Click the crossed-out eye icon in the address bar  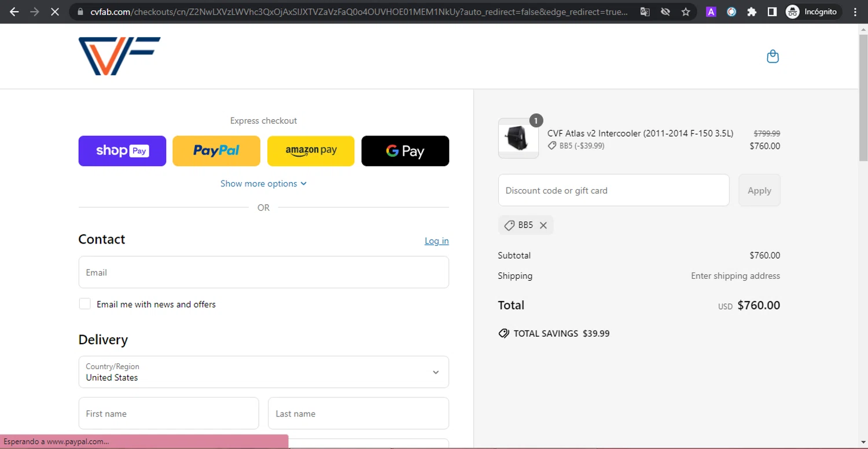point(665,12)
